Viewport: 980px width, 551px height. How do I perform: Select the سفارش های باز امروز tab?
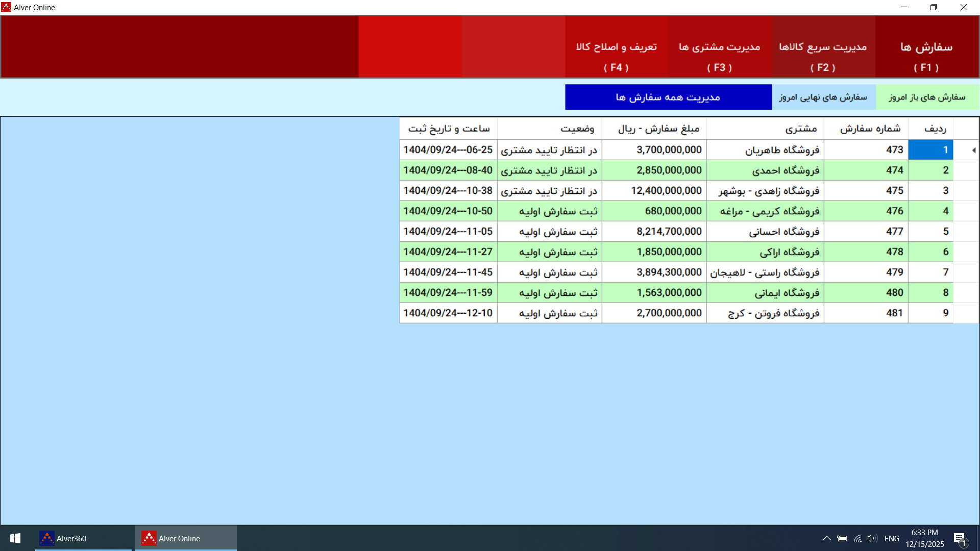pos(927,97)
